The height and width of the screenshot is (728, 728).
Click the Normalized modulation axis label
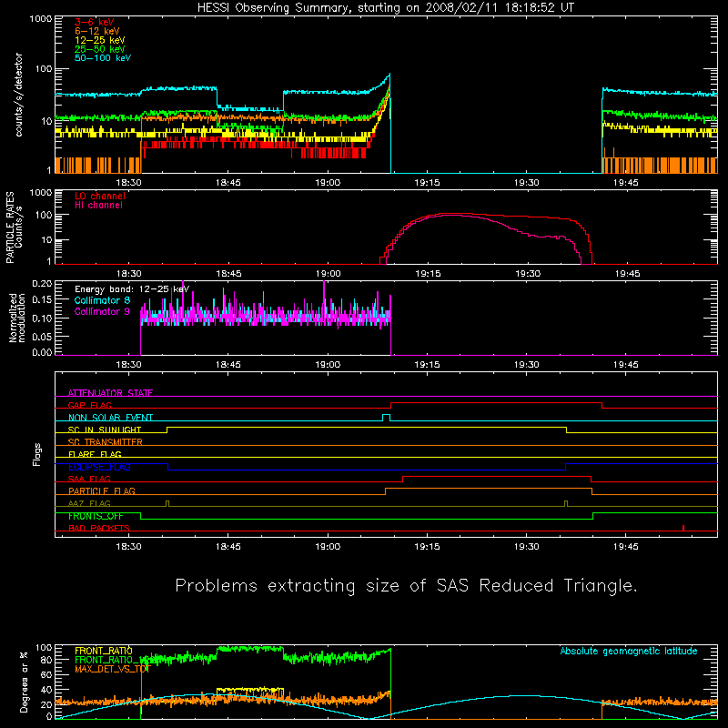tap(17, 318)
